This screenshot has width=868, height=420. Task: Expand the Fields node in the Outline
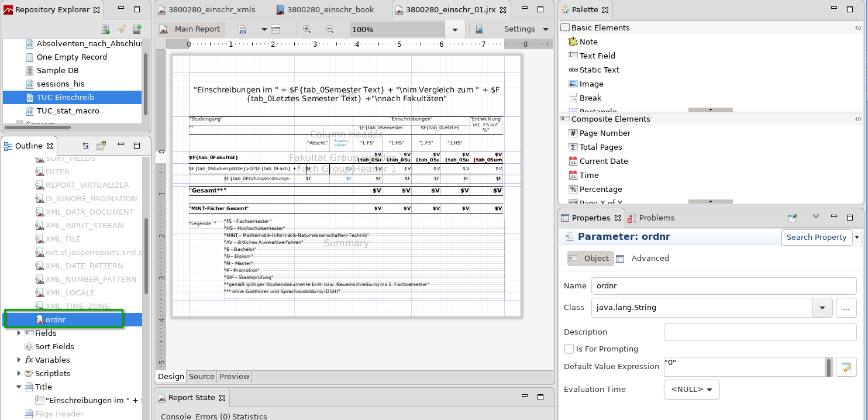19,333
